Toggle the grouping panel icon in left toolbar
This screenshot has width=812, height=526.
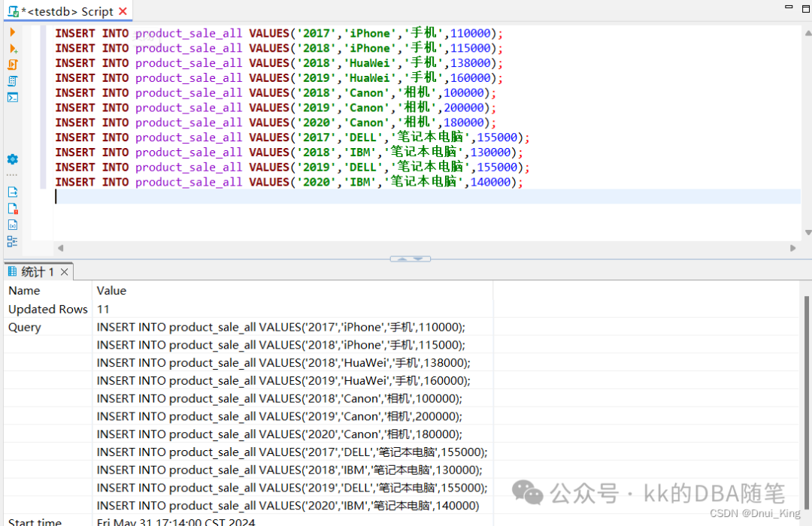click(13, 241)
